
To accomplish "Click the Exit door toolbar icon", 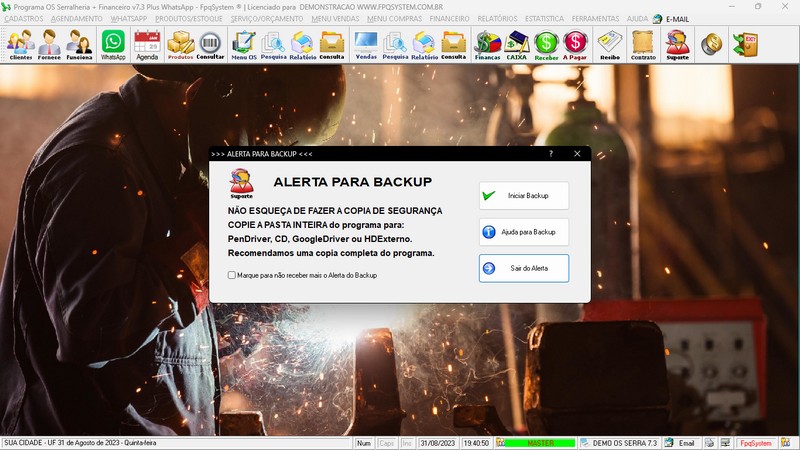I will click(x=745, y=44).
